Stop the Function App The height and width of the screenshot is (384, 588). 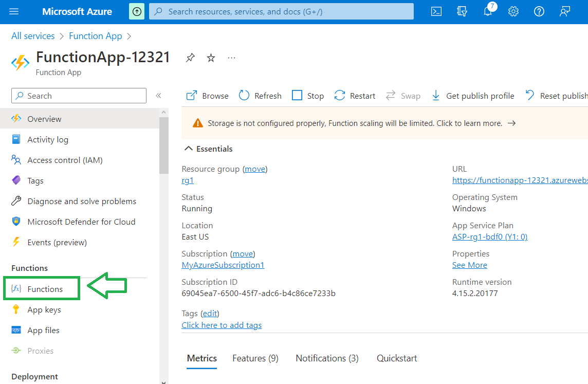308,96
